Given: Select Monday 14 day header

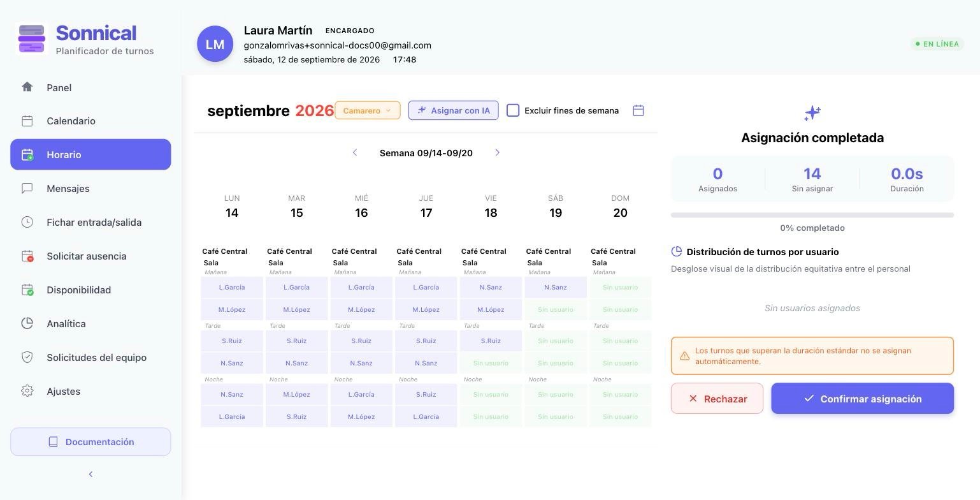Looking at the screenshot, I should pos(232,207).
